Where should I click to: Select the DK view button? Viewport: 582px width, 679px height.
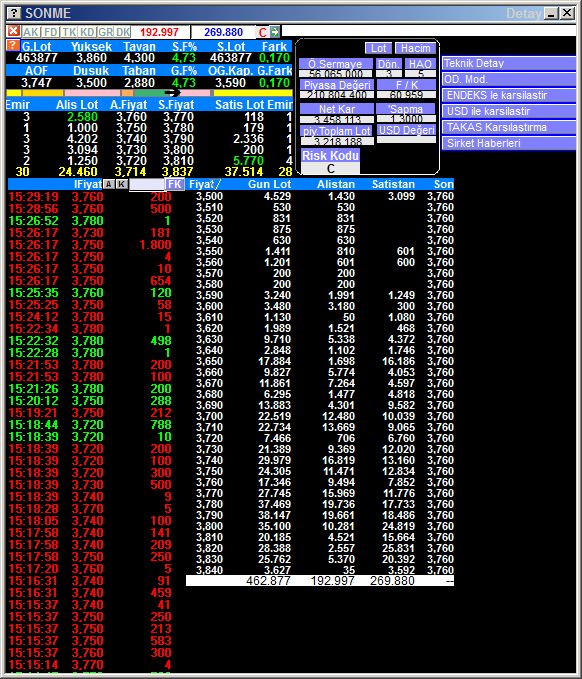(123, 32)
